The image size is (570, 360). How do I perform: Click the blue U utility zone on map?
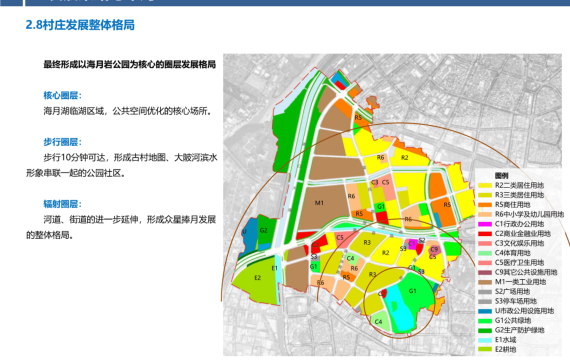click(250, 236)
